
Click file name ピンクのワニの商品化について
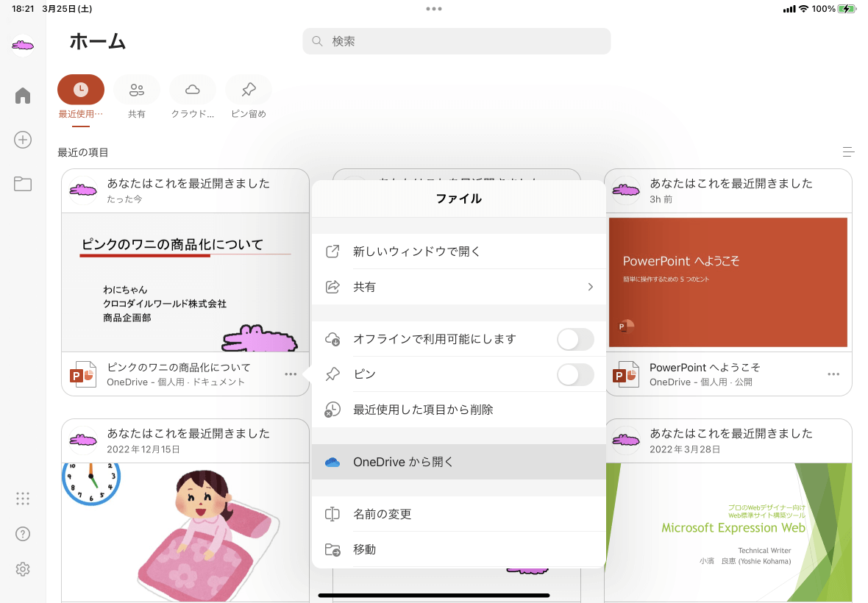[179, 368]
